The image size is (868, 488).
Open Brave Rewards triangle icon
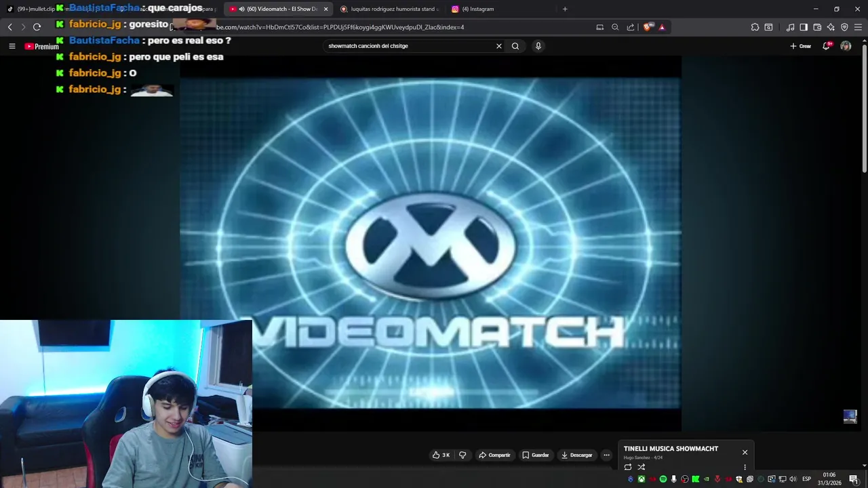point(662,27)
